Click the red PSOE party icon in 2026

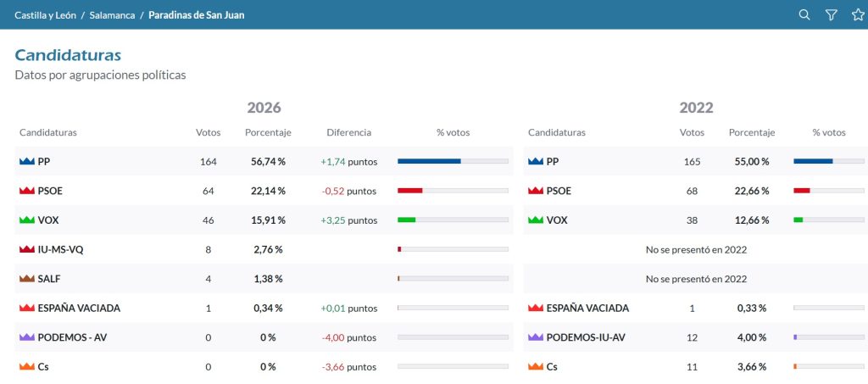point(27,191)
